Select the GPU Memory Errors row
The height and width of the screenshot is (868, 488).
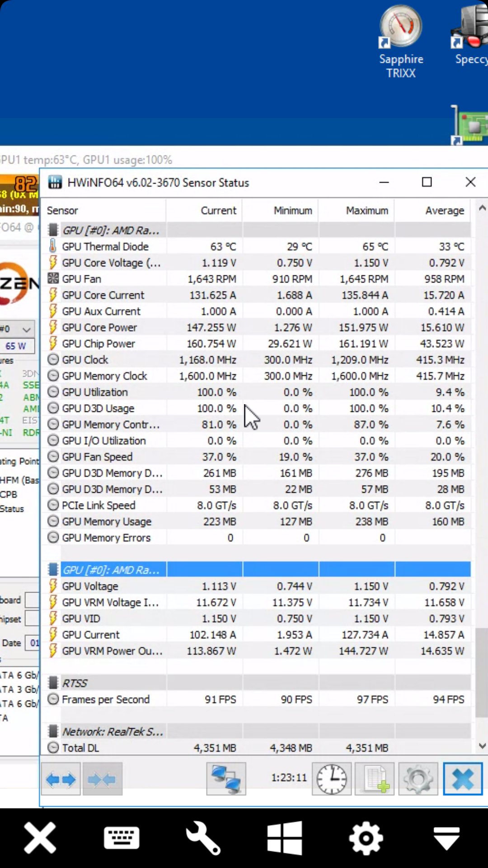click(256, 538)
